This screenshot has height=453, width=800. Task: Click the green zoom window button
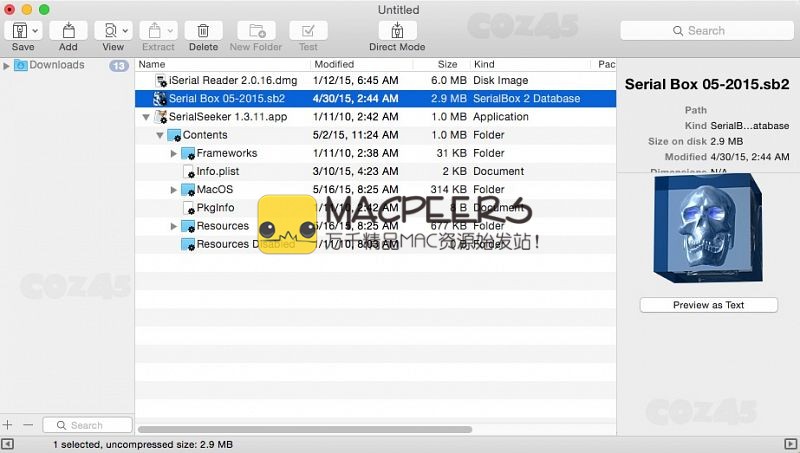pos(44,10)
